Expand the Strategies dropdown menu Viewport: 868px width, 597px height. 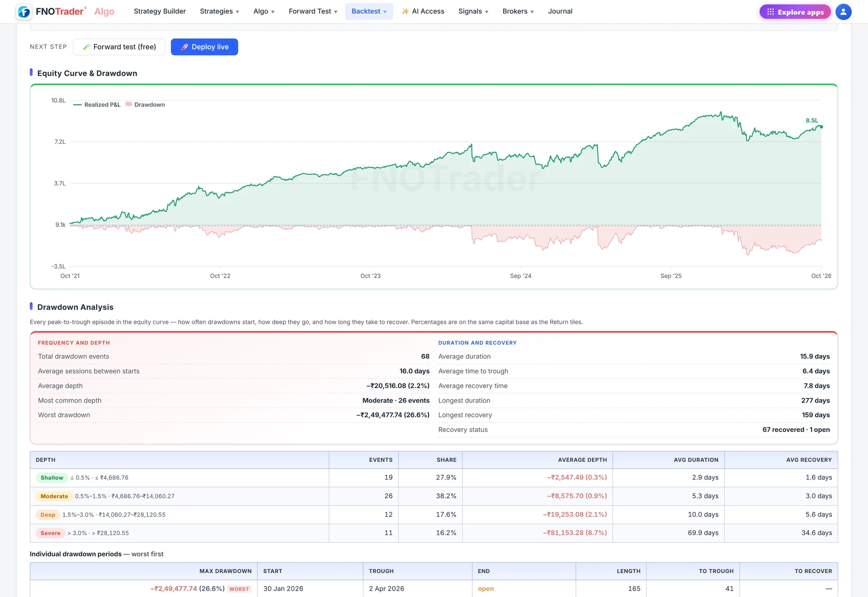coord(219,11)
